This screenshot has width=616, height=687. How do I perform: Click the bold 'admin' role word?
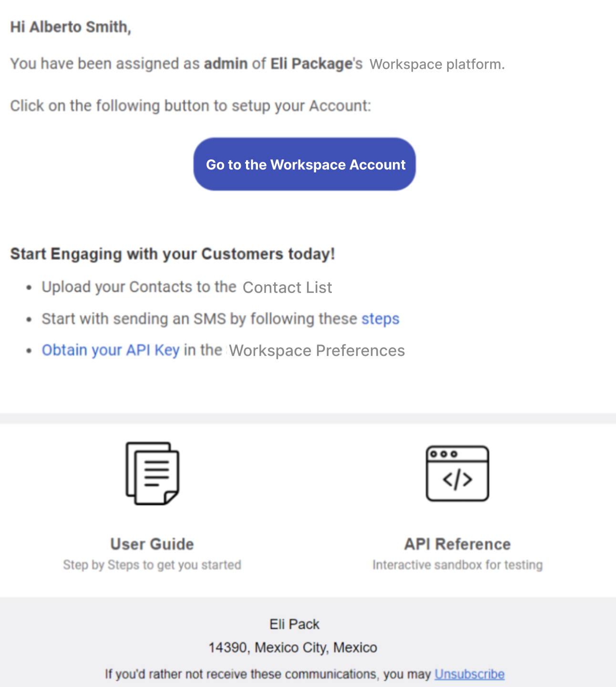point(226,63)
